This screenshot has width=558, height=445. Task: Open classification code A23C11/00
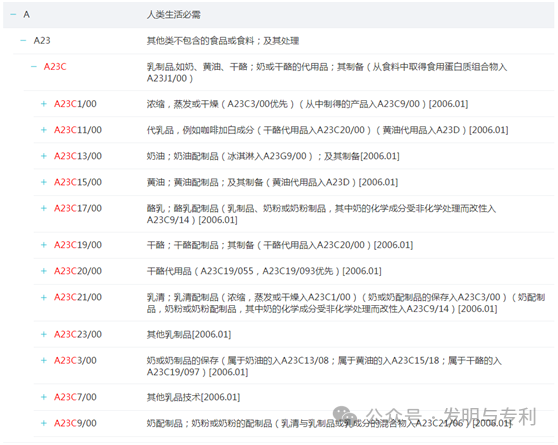pos(78,130)
